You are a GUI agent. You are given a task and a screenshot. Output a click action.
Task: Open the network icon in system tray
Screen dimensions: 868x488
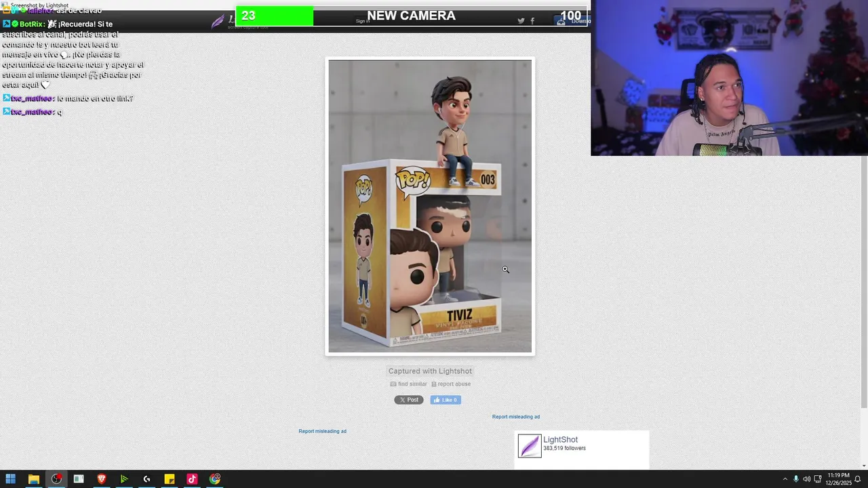click(x=818, y=479)
